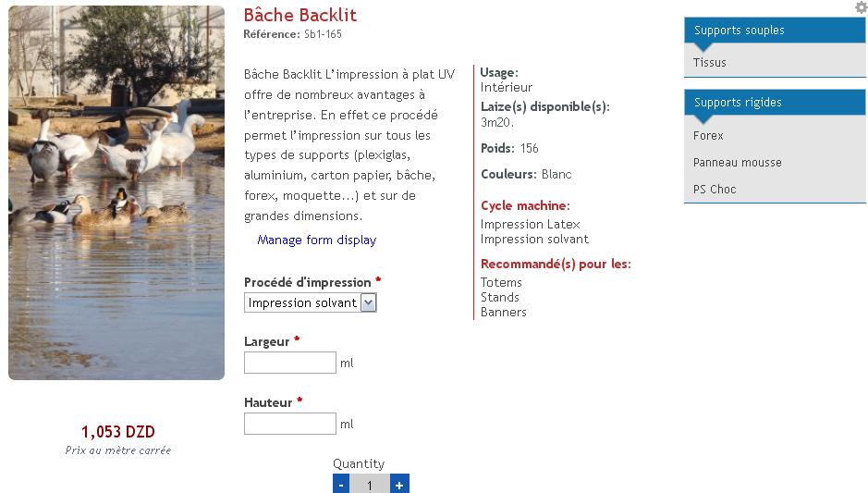
Task: Open the Manage form display link
Action: [x=316, y=240]
